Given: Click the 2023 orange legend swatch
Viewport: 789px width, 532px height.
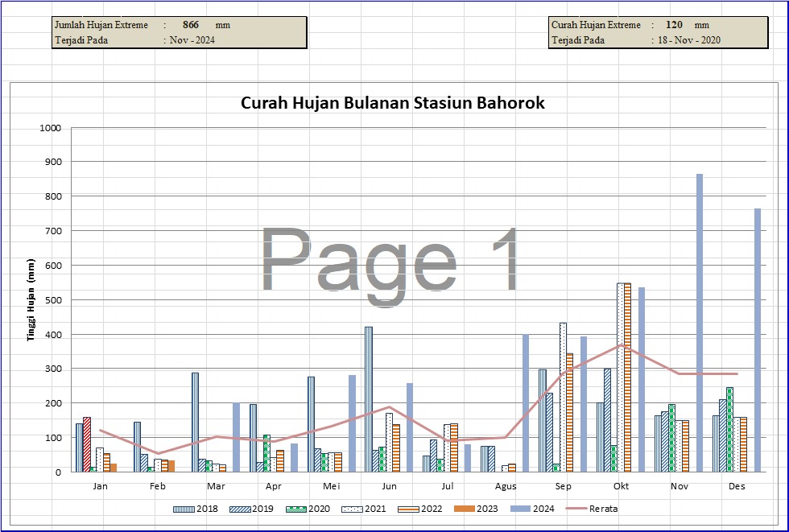Looking at the screenshot, I should [x=465, y=509].
